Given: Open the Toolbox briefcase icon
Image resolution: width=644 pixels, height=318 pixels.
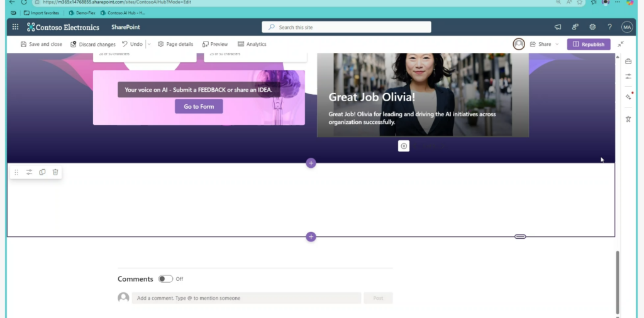Looking at the screenshot, I should (628, 62).
